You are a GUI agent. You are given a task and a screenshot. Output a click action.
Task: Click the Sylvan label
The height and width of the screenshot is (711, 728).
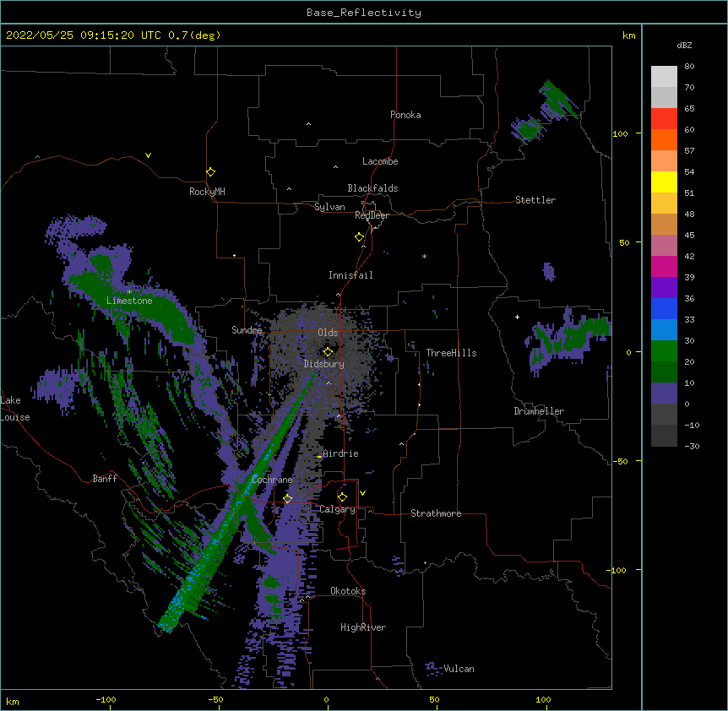point(329,207)
